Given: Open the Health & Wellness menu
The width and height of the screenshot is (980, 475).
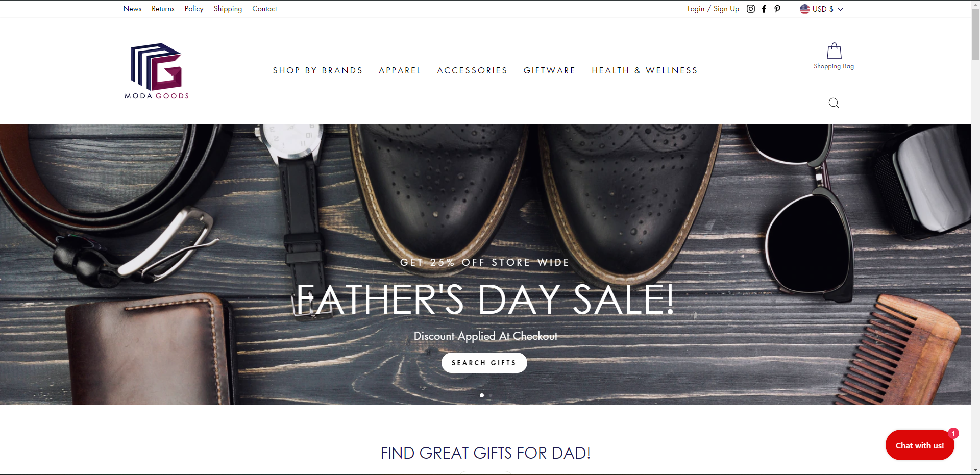Looking at the screenshot, I should pos(645,70).
